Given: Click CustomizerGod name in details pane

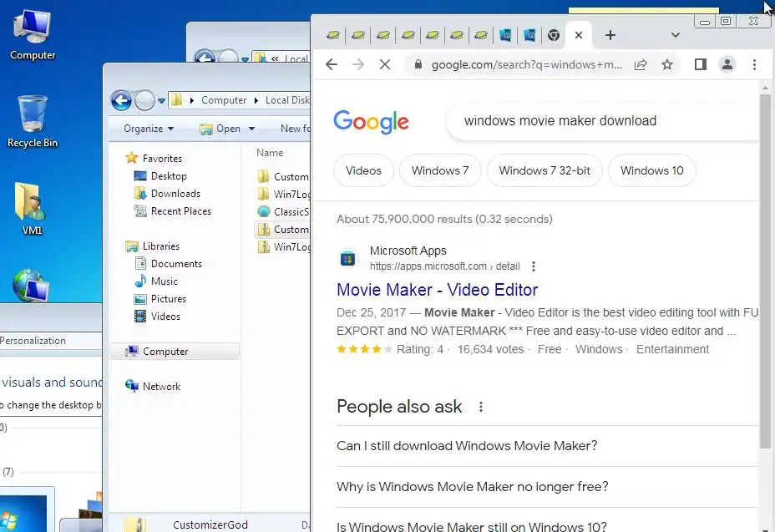Looking at the screenshot, I should (210, 525).
